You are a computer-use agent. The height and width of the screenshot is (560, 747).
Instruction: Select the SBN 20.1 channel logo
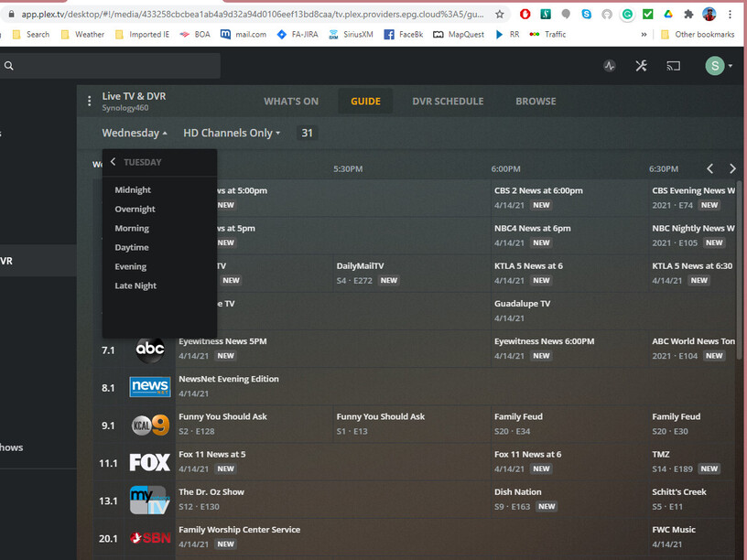[149, 538]
